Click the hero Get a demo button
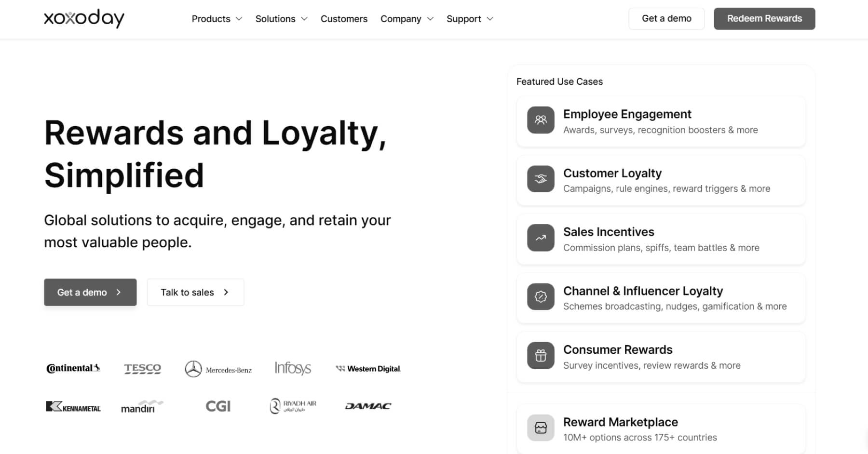The image size is (868, 454). pyautogui.click(x=90, y=292)
